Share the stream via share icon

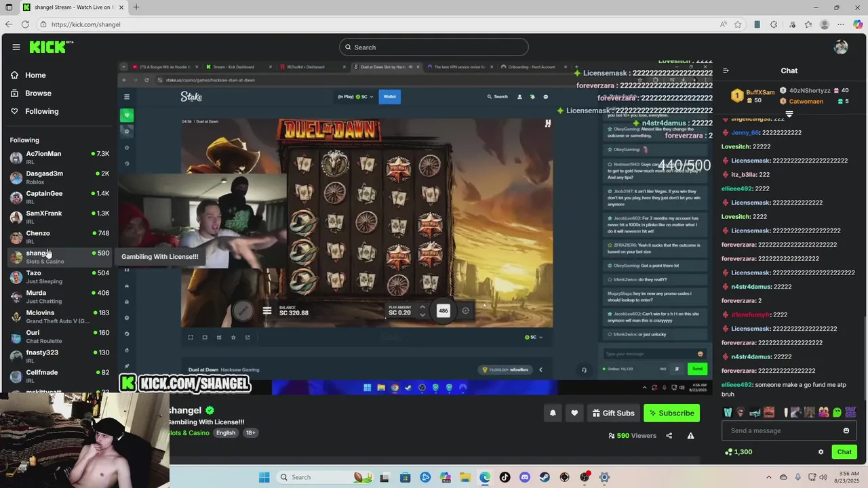(669, 436)
